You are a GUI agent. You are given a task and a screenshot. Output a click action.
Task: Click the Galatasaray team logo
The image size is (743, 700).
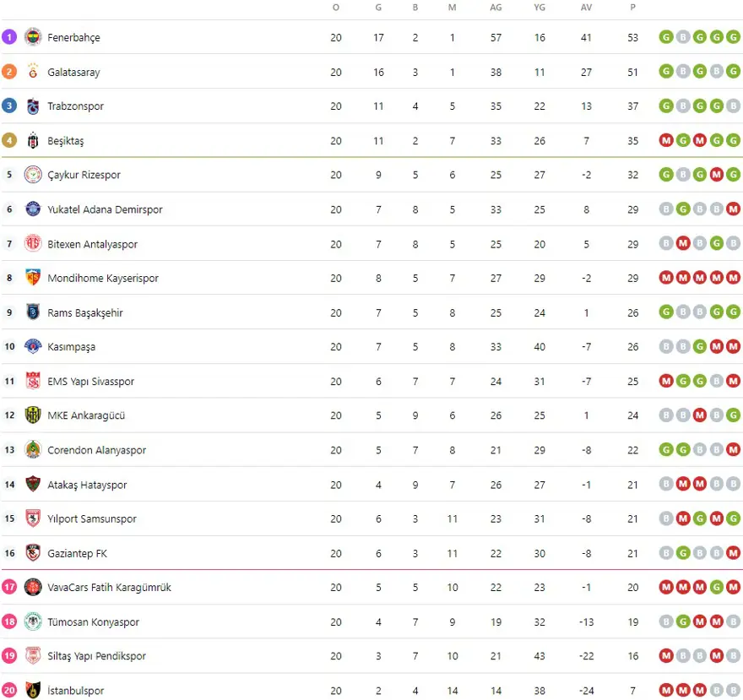(x=33, y=72)
